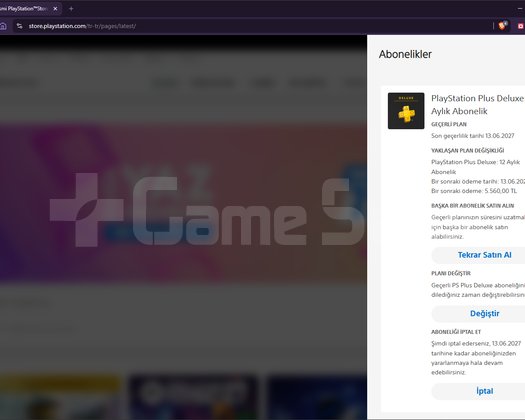Select the yellow game tile at bottom left

60,398
